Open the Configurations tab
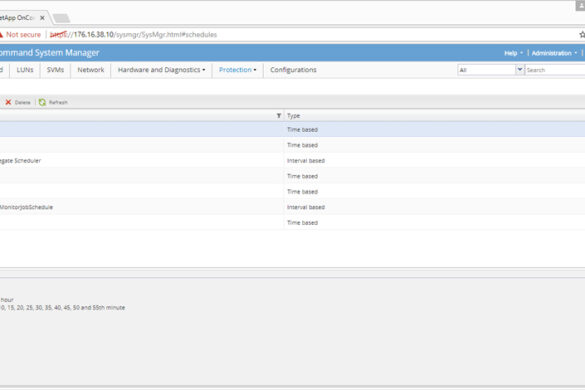 (x=293, y=70)
